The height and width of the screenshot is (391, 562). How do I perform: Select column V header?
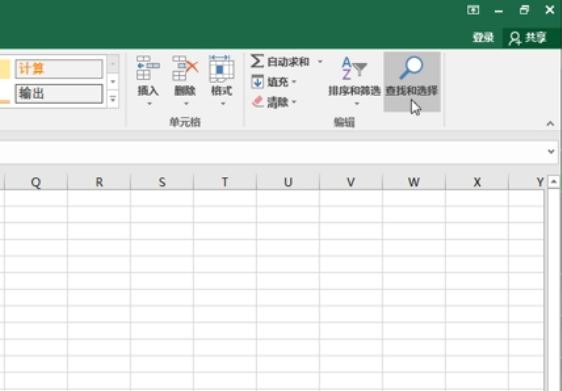tap(351, 182)
